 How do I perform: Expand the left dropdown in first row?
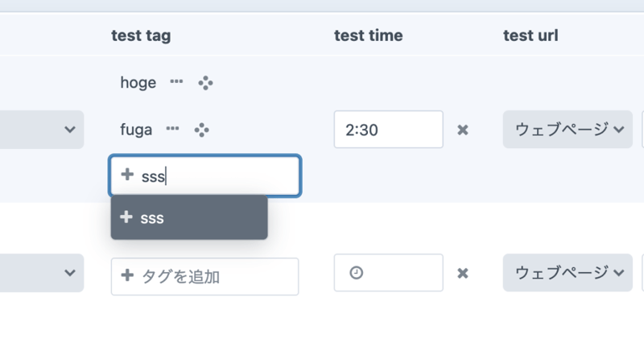(x=70, y=130)
